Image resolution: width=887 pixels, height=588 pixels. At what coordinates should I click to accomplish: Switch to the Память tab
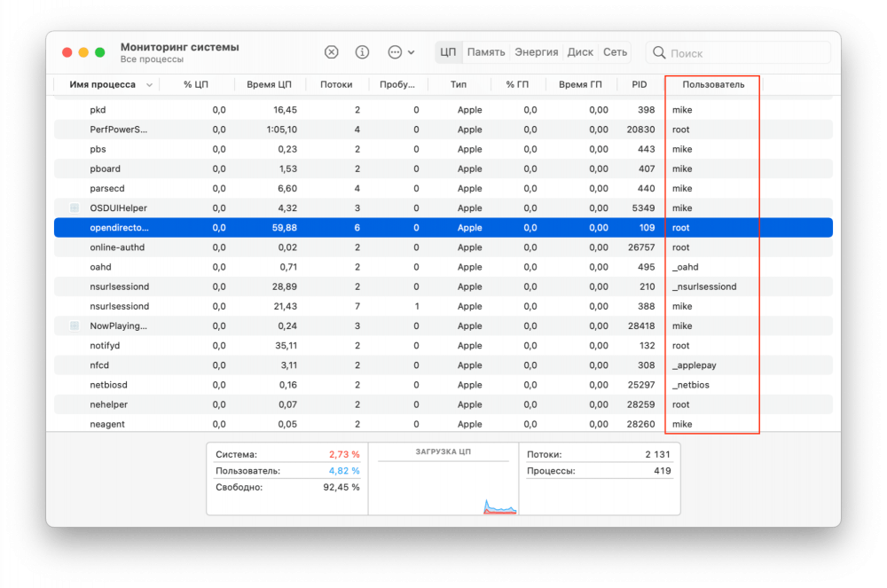[486, 52]
